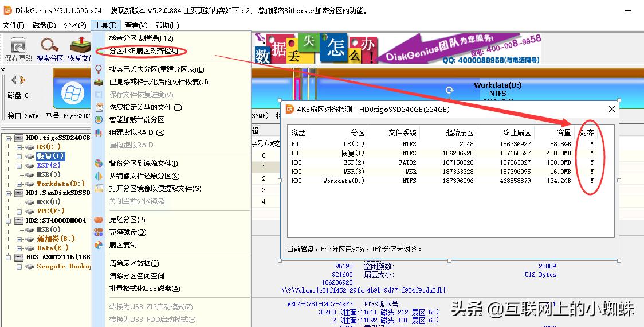Expand the 恢复(1) partition node

click(19, 156)
